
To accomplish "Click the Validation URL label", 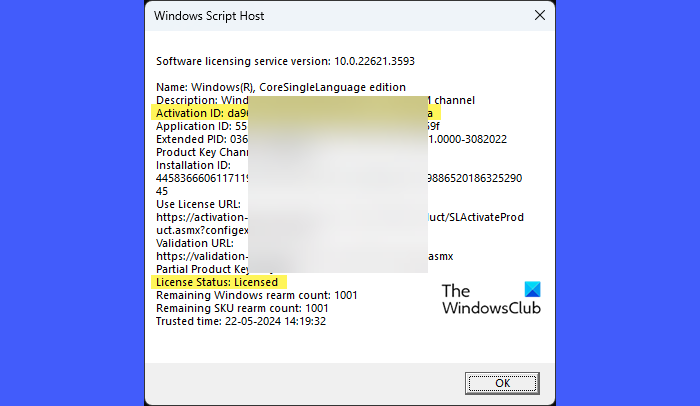I will tap(194, 243).
